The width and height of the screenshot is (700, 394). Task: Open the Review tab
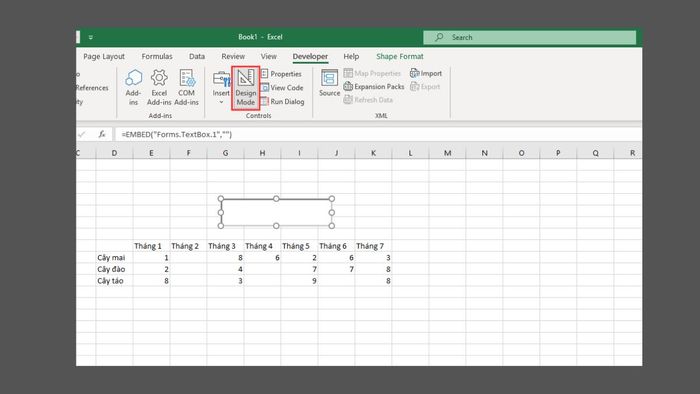tap(233, 56)
